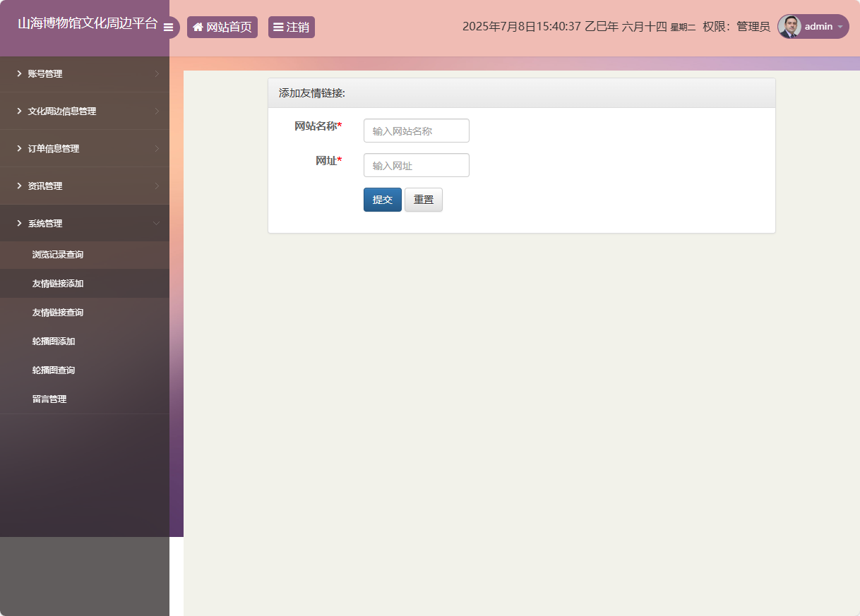
Task: Select 系统管理 menu
Action: coord(85,223)
